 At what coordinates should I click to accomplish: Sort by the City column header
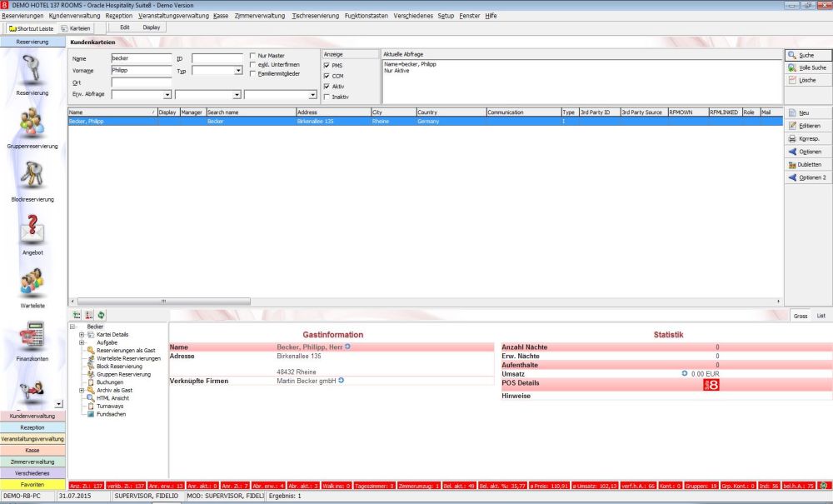[393, 112]
